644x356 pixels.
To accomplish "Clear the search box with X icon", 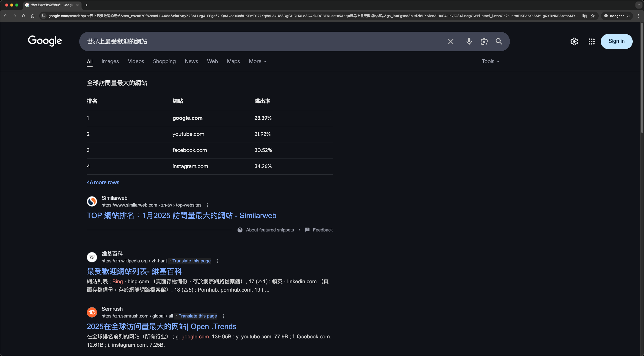I will pos(451,42).
